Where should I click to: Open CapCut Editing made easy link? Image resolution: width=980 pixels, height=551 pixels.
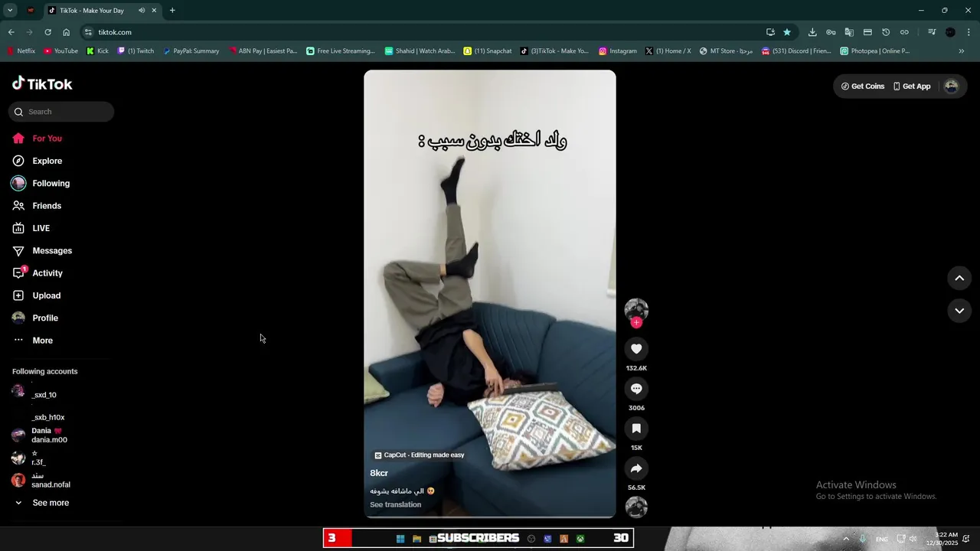[419, 455]
